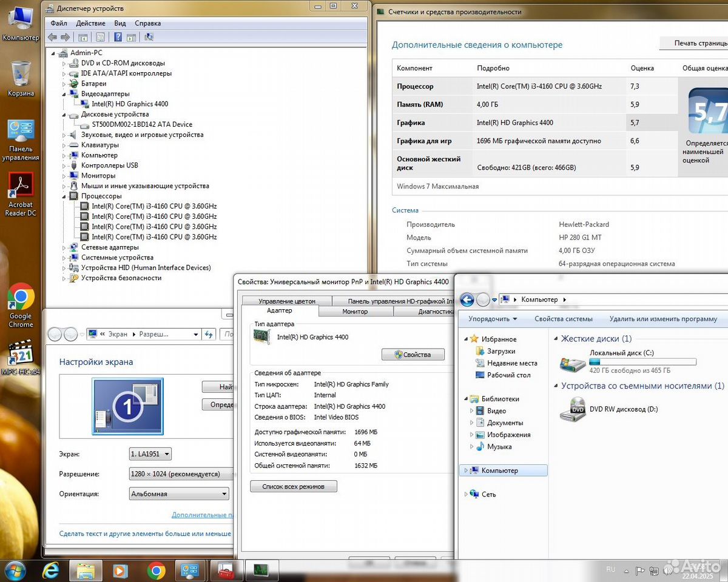Expand Мониторы node in Device Manager
The height and width of the screenshot is (582, 728).
(x=64, y=176)
